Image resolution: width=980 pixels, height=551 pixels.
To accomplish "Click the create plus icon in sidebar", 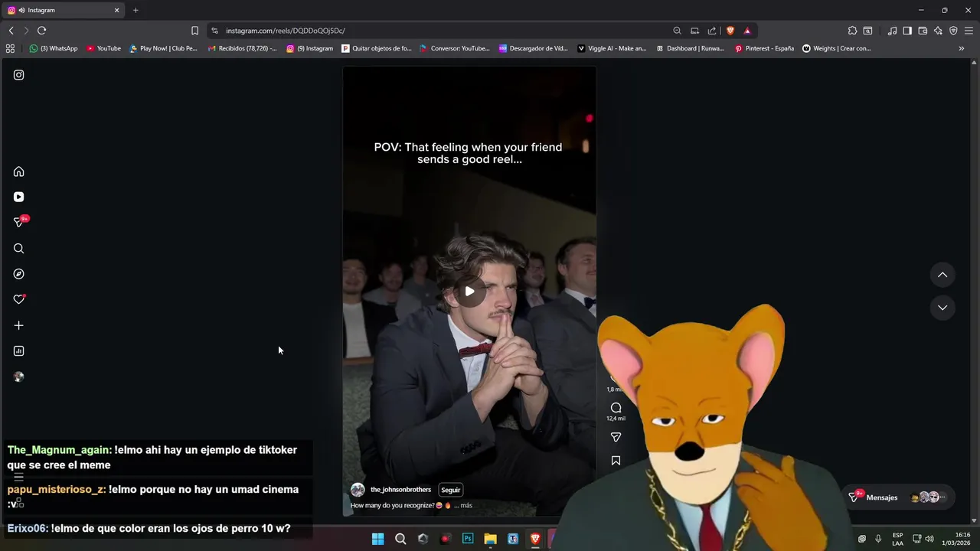I will tap(18, 325).
